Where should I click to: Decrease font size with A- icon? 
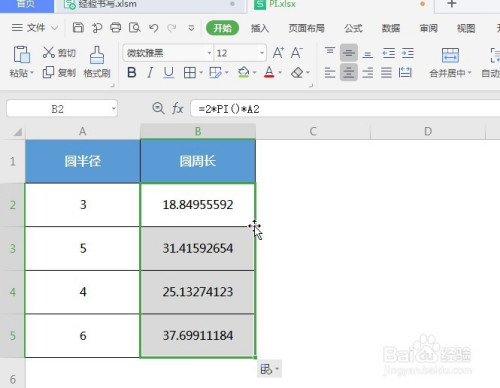(297, 53)
